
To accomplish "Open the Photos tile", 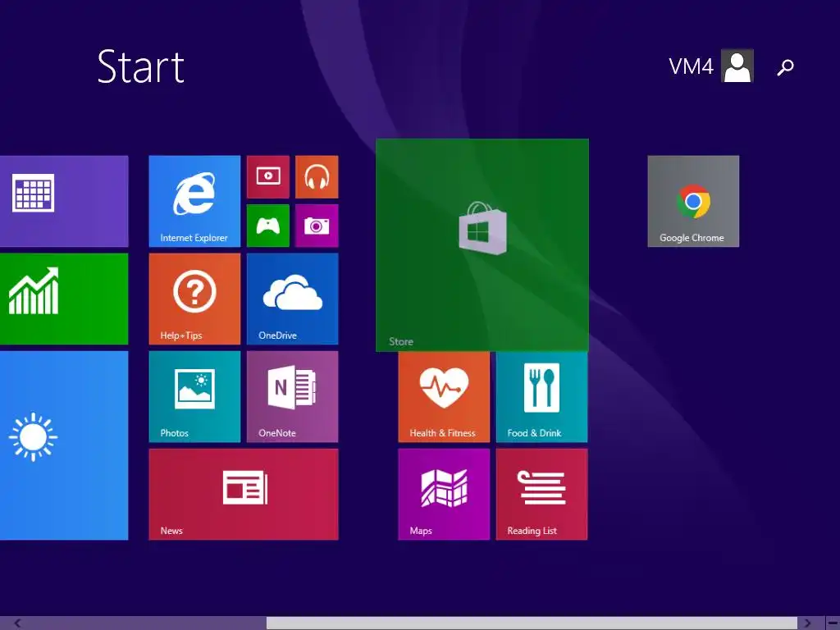I will tap(194, 396).
